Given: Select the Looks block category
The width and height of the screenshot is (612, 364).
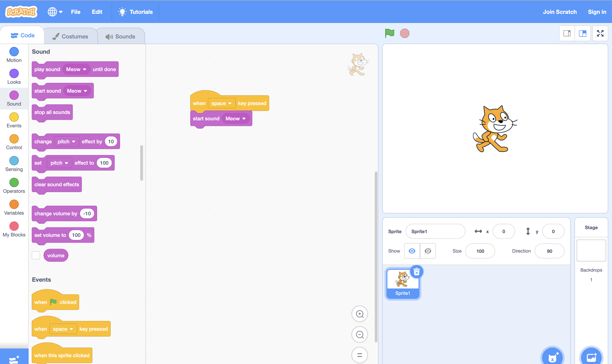Looking at the screenshot, I should pos(14,77).
